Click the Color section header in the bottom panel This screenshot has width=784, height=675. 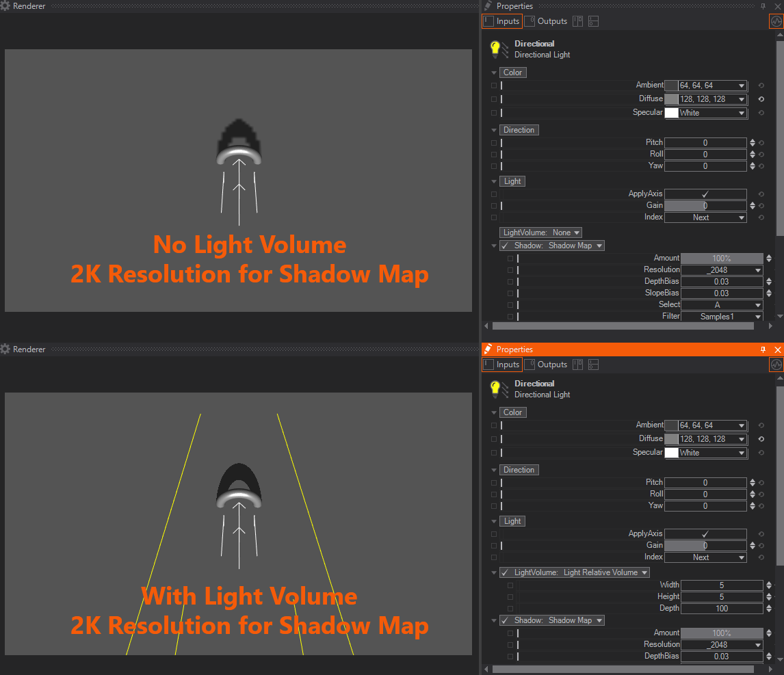[x=512, y=412]
